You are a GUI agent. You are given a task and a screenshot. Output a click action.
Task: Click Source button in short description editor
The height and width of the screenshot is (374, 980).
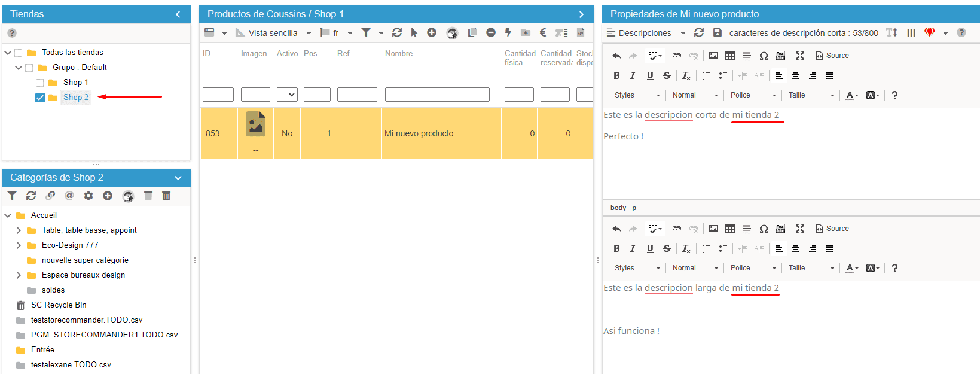click(x=832, y=56)
